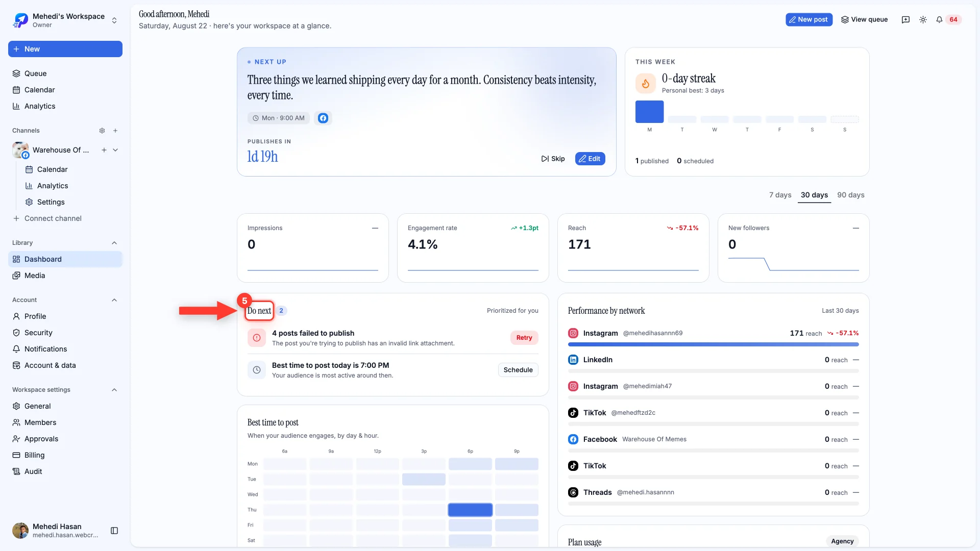The width and height of the screenshot is (980, 551).
Task: Click Monday bar in weekly streak chart
Action: click(x=649, y=112)
